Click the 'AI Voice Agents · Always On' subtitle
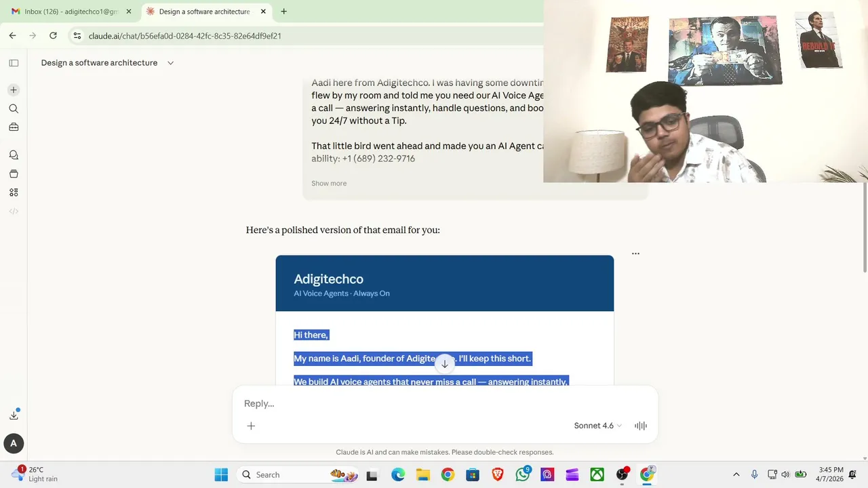The height and width of the screenshot is (488, 868). coord(342,293)
